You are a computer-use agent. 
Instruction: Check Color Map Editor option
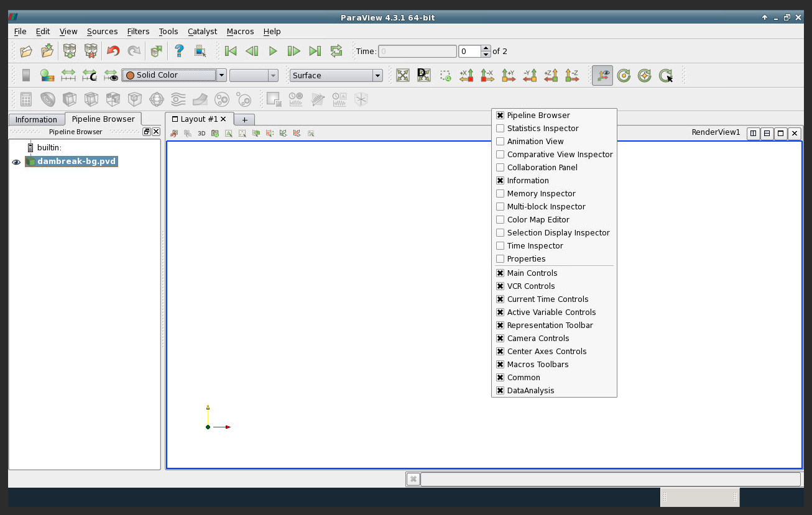(500, 220)
